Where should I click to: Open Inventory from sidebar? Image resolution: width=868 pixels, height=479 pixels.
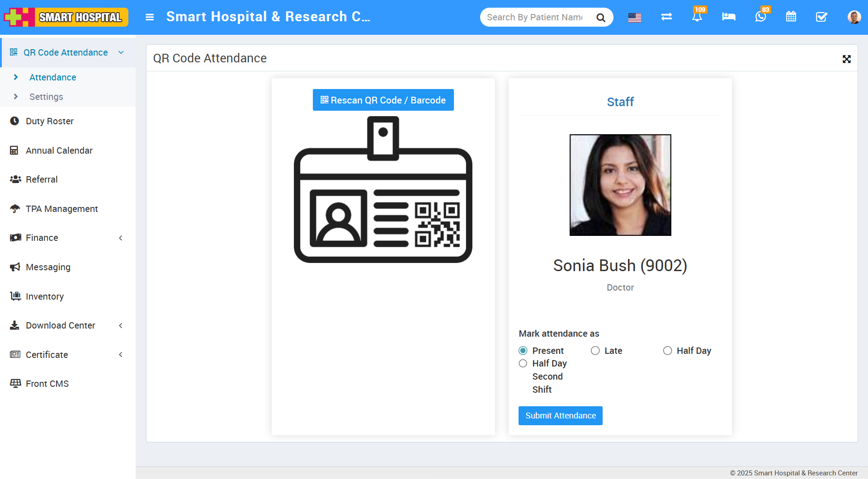point(45,296)
